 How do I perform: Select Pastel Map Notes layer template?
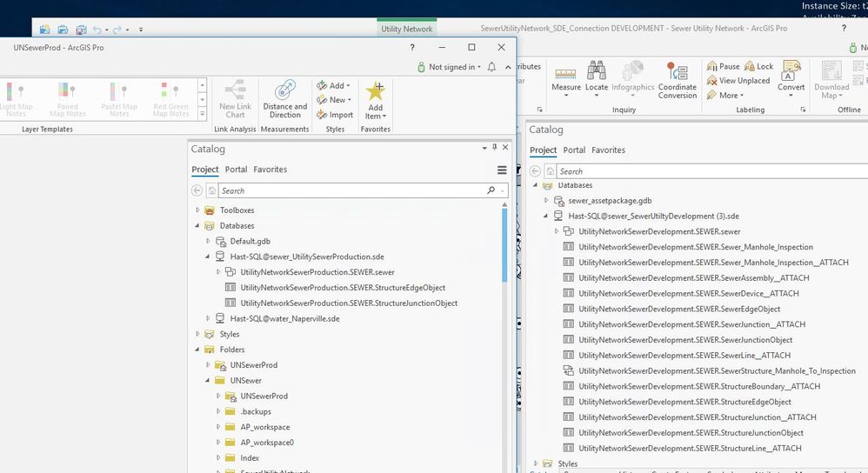119,100
